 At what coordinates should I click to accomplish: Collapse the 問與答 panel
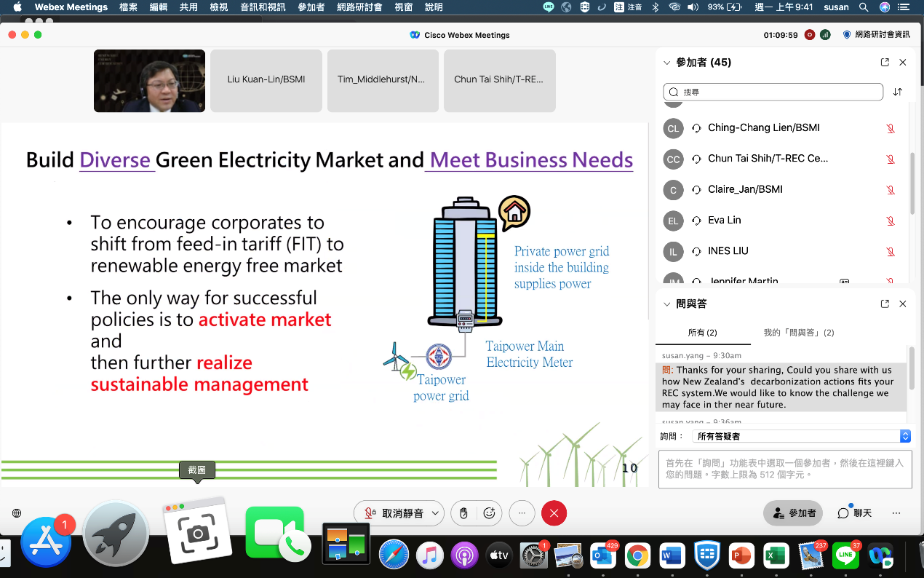point(666,304)
